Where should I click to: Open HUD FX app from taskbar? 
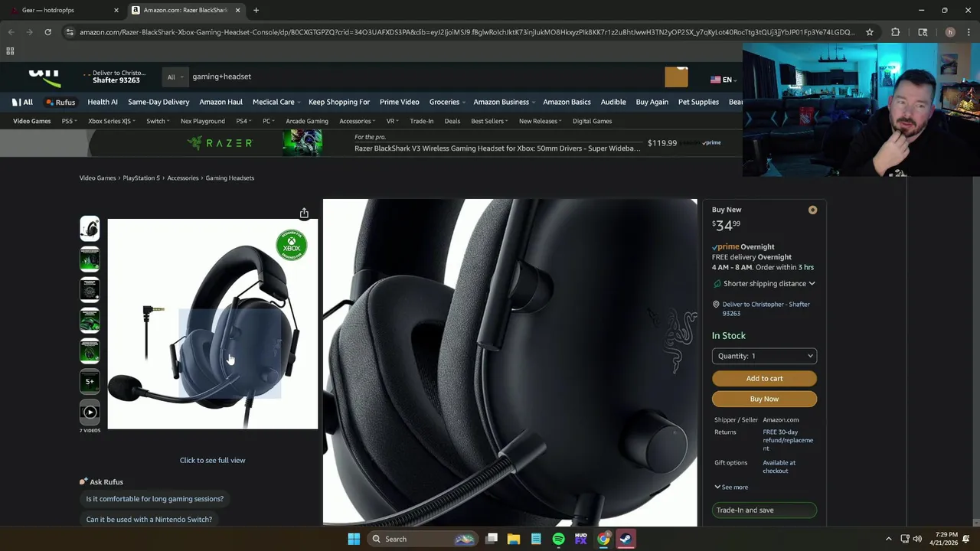coord(580,539)
